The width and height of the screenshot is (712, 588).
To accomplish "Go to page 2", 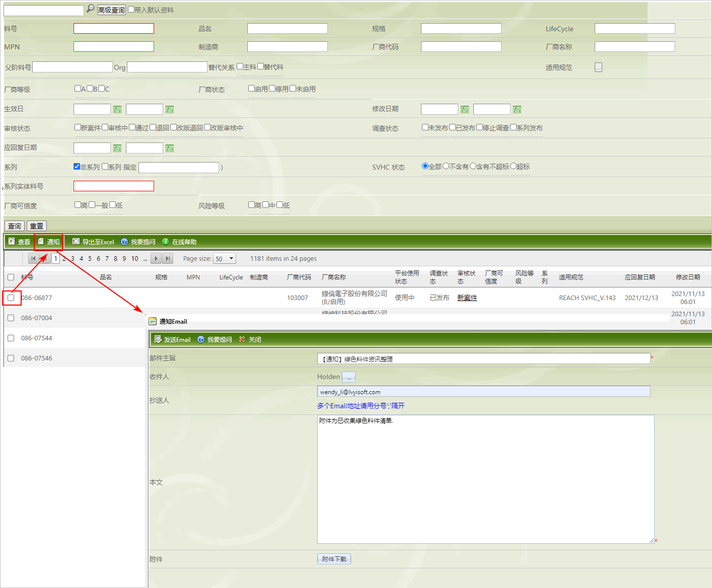I will [64, 258].
